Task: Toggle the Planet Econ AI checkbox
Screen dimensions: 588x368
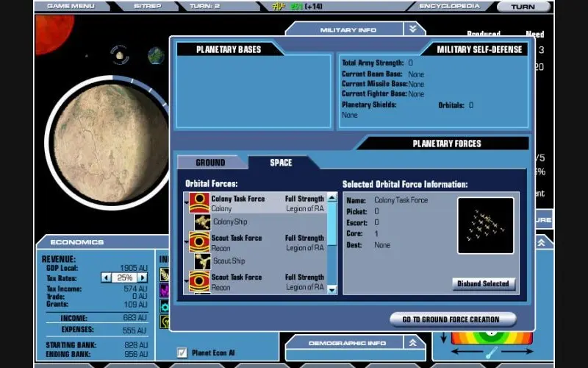Action: pos(182,353)
